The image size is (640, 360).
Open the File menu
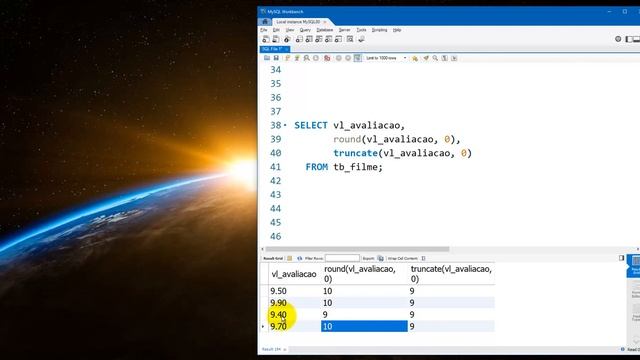tap(264, 30)
